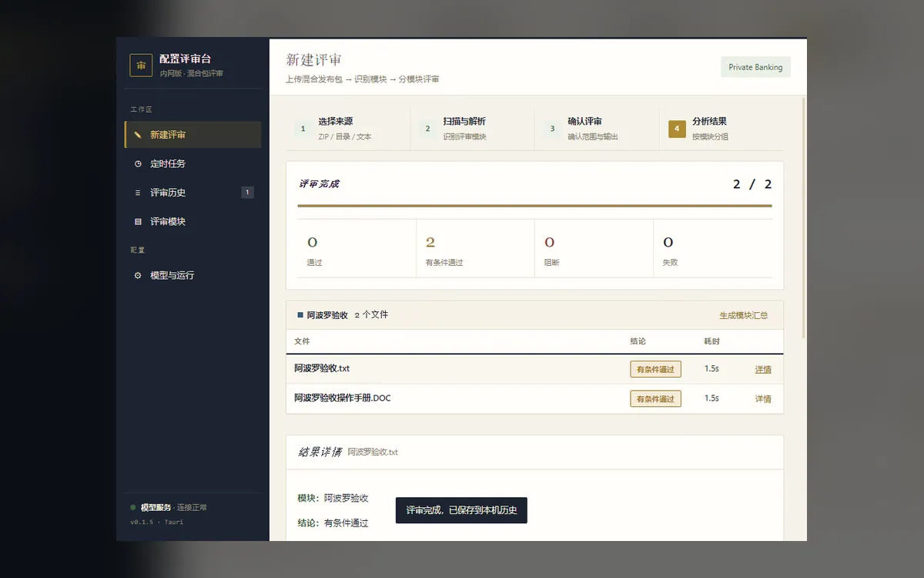
Task: Click the green model service status dot
Action: [133, 507]
